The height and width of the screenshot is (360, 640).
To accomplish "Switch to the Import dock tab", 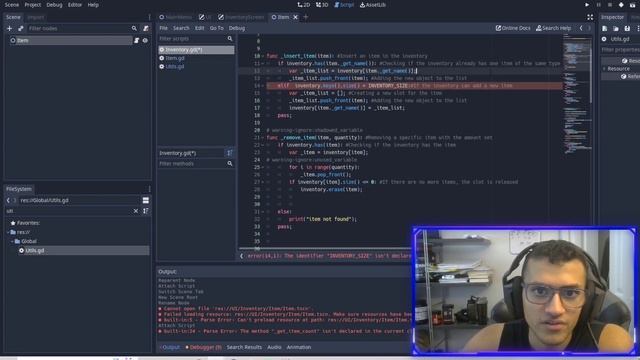I will (x=36, y=17).
